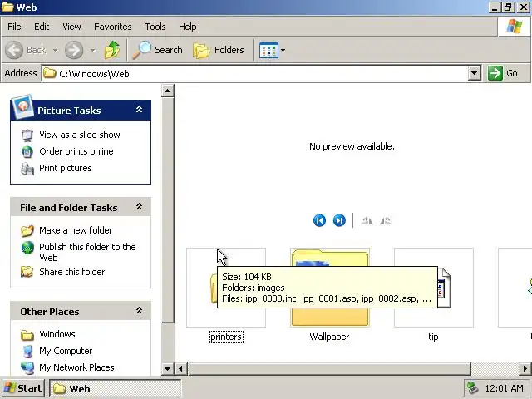The height and width of the screenshot is (399, 532).
Task: Open the Search pane
Action: pyautogui.click(x=158, y=50)
